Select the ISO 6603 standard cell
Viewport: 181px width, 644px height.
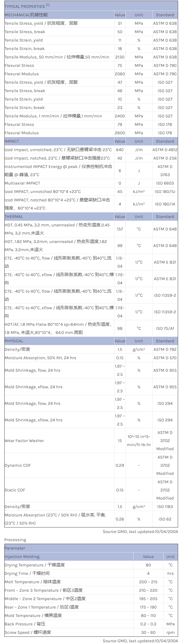click(165, 183)
